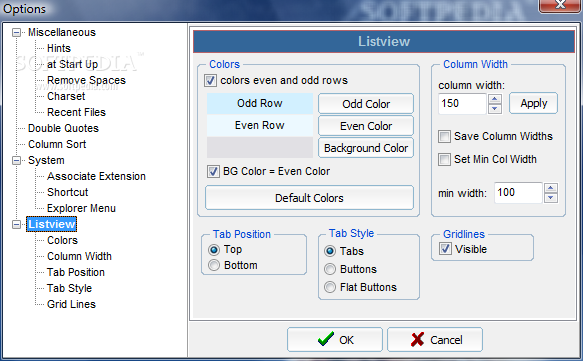This screenshot has width=583, height=361.
Task: Select Top tab position radio
Action: click(214, 249)
